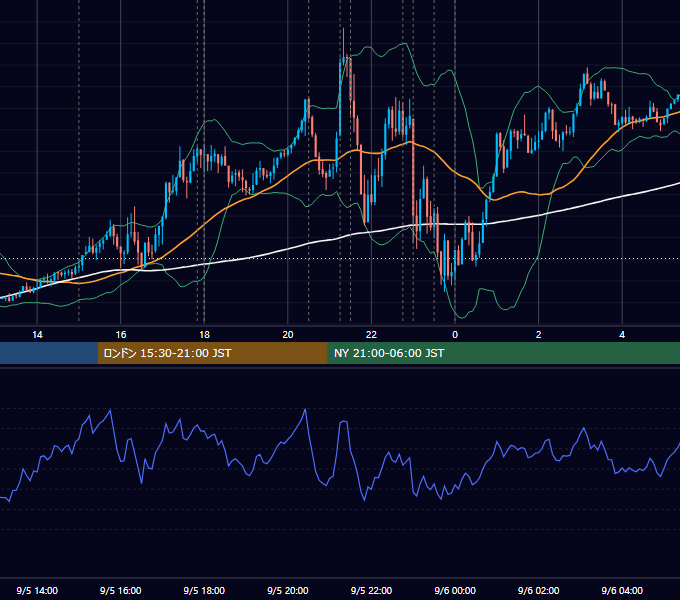
Task: Click the 9/6 04:00 time label
Action: [622, 590]
